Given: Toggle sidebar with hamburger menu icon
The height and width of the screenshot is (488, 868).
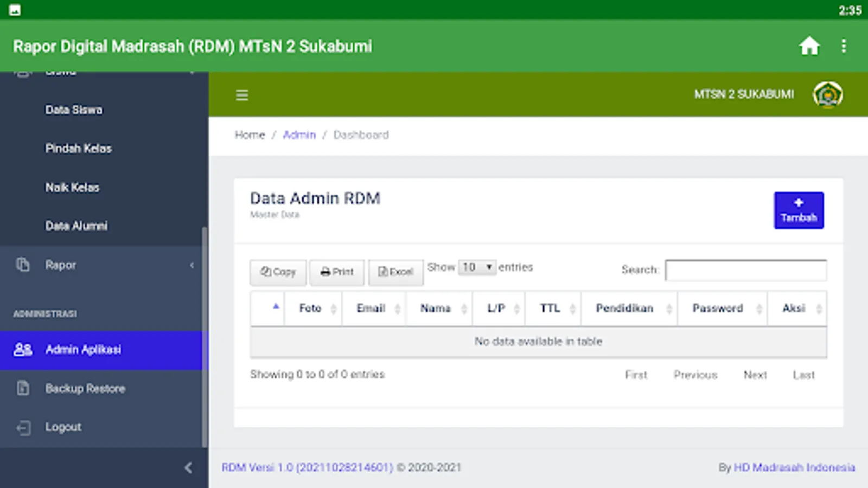Looking at the screenshot, I should 242,95.
